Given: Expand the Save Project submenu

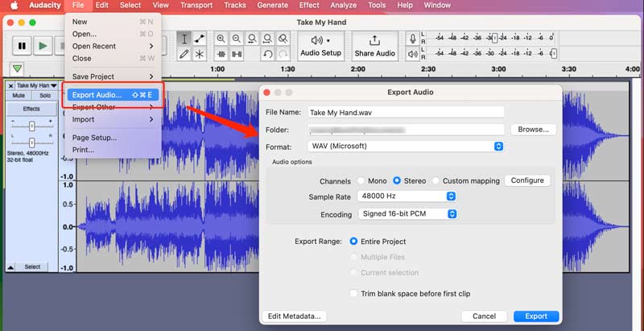Looking at the screenshot, I should click(113, 77).
